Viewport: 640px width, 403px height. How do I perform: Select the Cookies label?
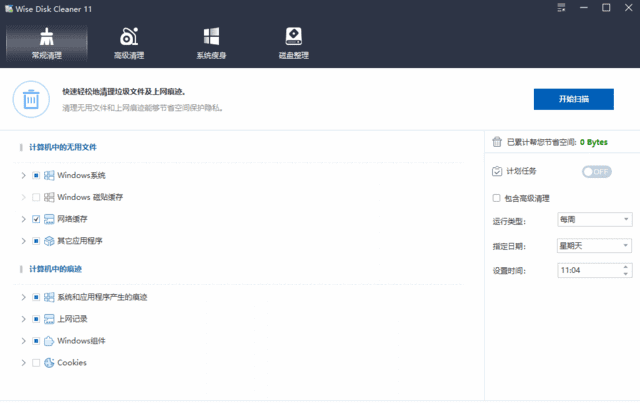[72, 363]
